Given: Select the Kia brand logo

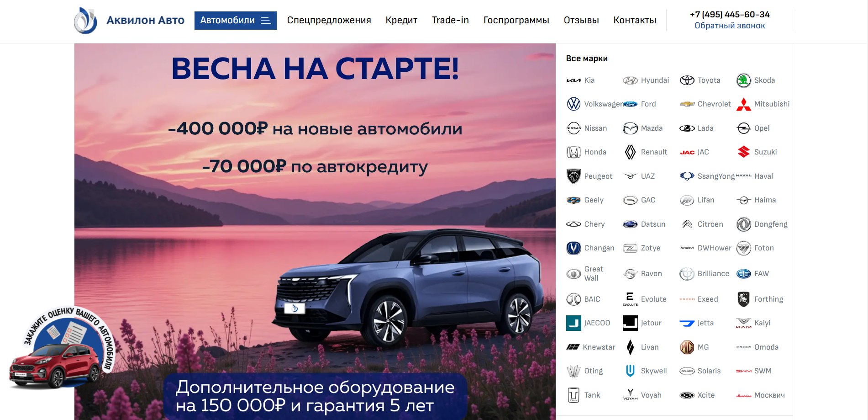Looking at the screenshot, I should click(x=573, y=80).
